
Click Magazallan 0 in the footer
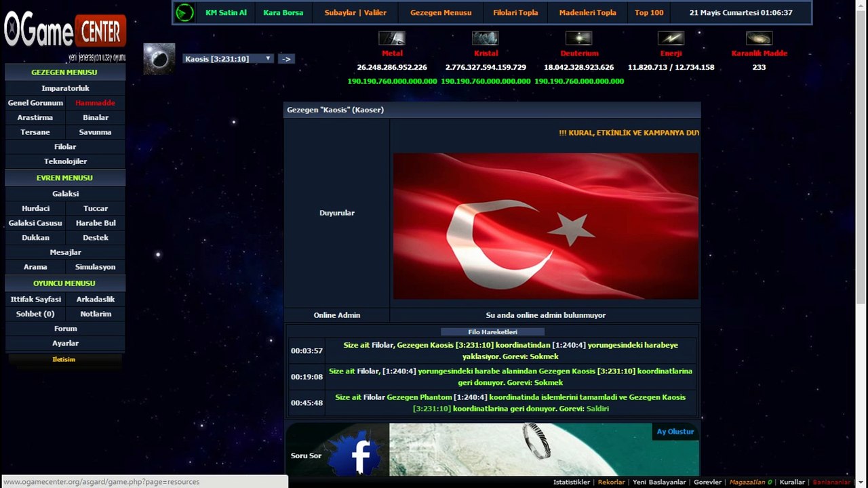coord(750,482)
